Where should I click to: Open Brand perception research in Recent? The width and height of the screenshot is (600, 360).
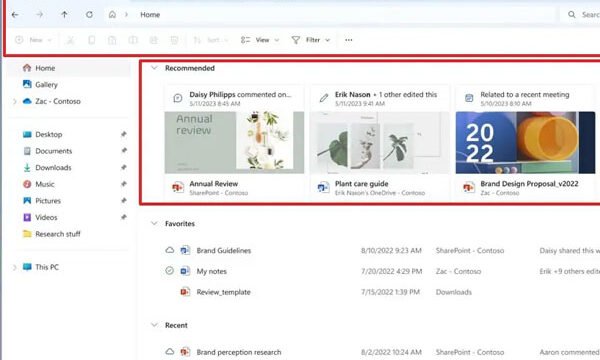(x=239, y=352)
